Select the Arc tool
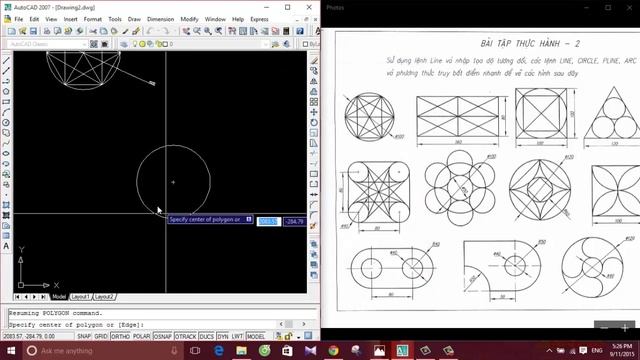 pyautogui.click(x=6, y=112)
